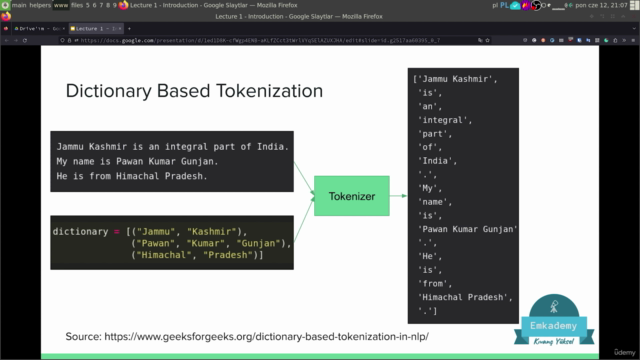Click the site lock icon in address bar
640x360 pixels.
click(x=69, y=40)
